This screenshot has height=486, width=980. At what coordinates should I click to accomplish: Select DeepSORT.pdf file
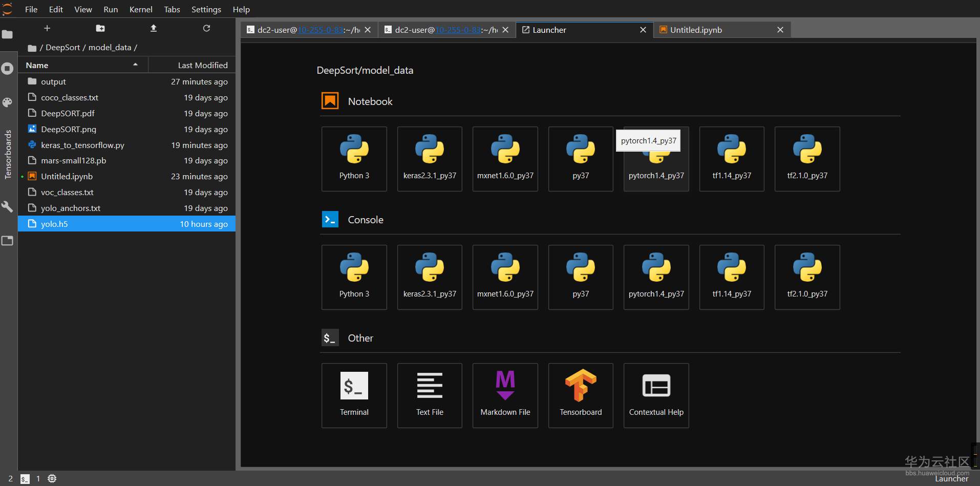coord(126,113)
